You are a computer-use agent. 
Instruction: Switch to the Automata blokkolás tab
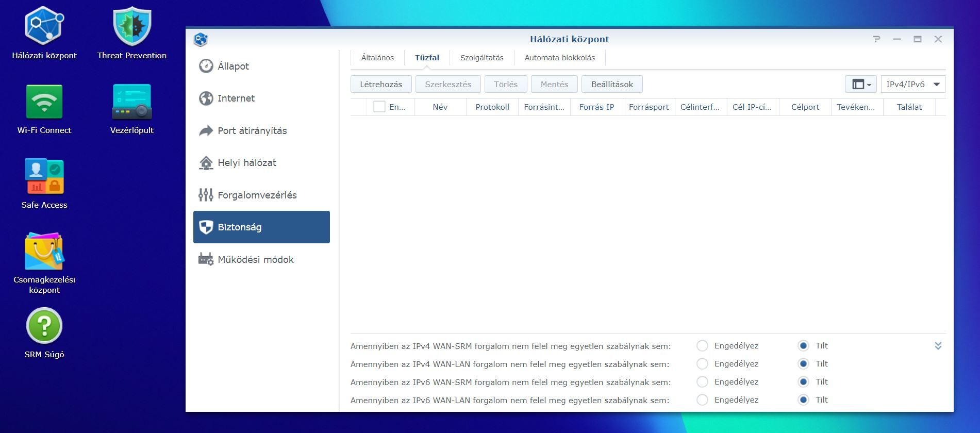pos(560,58)
